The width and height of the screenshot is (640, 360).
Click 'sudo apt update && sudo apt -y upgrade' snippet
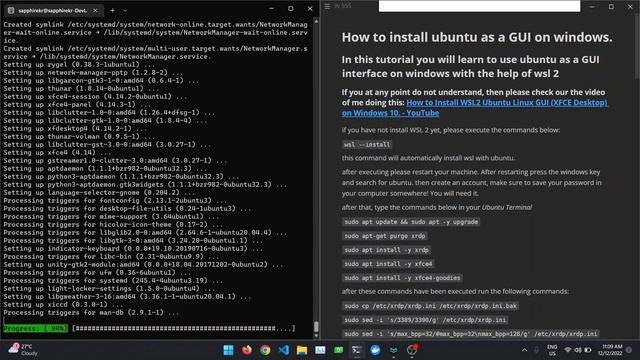click(x=411, y=222)
